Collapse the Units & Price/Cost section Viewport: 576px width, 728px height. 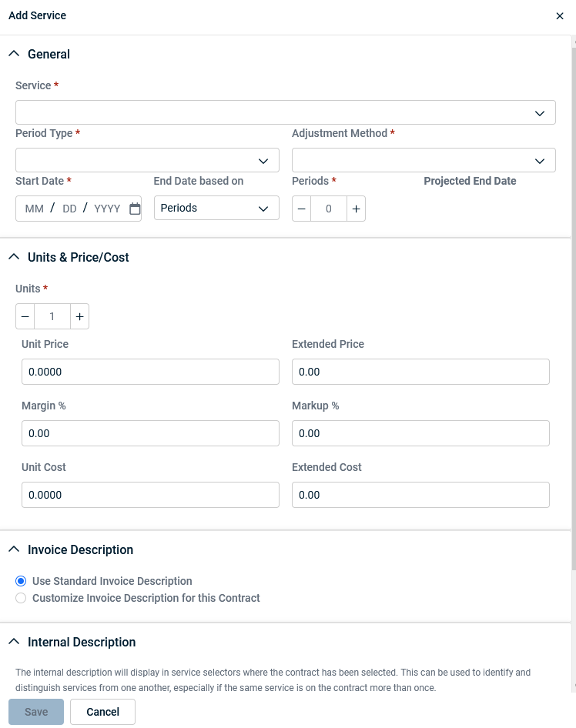[14, 257]
